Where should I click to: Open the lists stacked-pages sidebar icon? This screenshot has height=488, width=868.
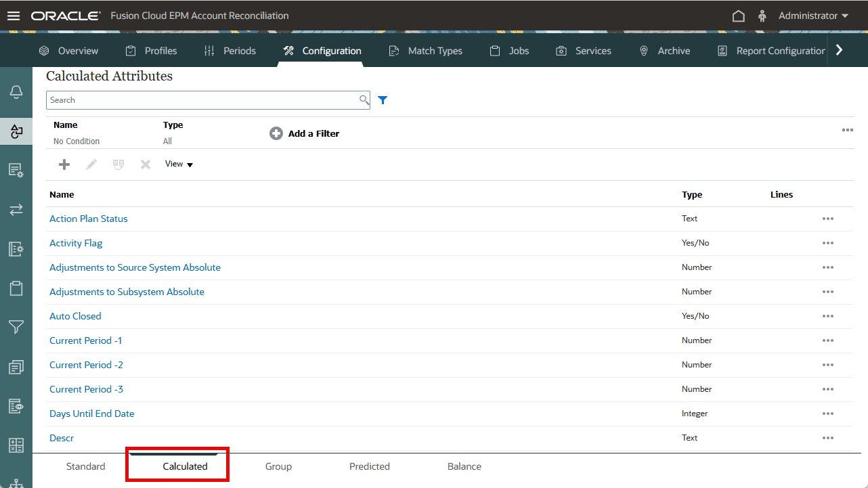click(16, 367)
